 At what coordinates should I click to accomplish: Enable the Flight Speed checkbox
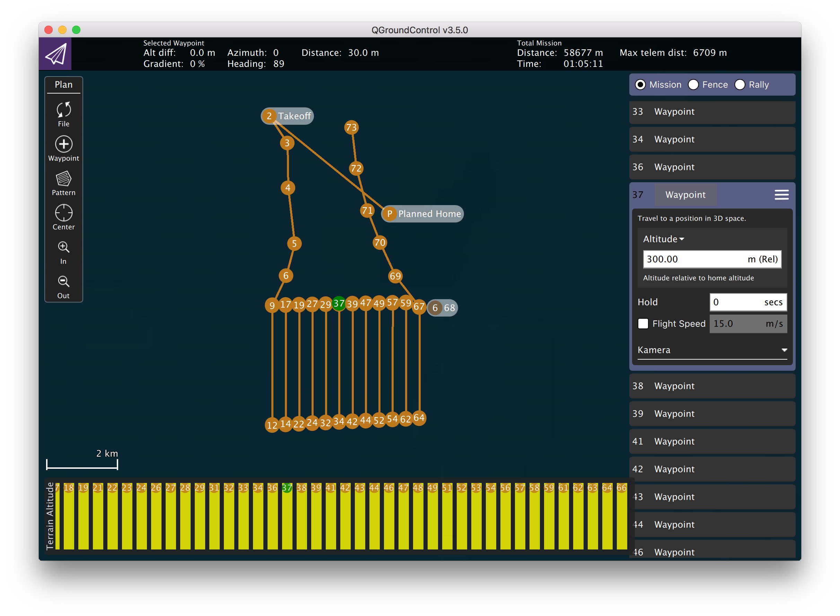click(643, 323)
